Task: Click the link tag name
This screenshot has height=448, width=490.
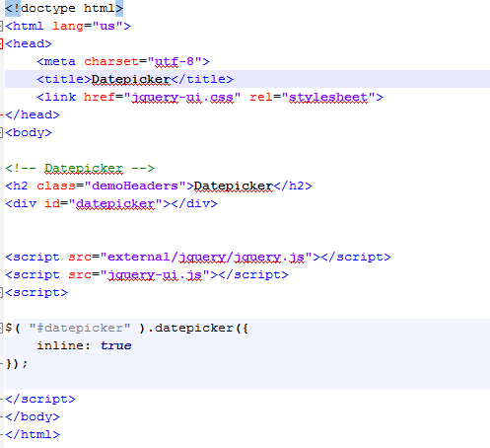Action: pos(60,97)
